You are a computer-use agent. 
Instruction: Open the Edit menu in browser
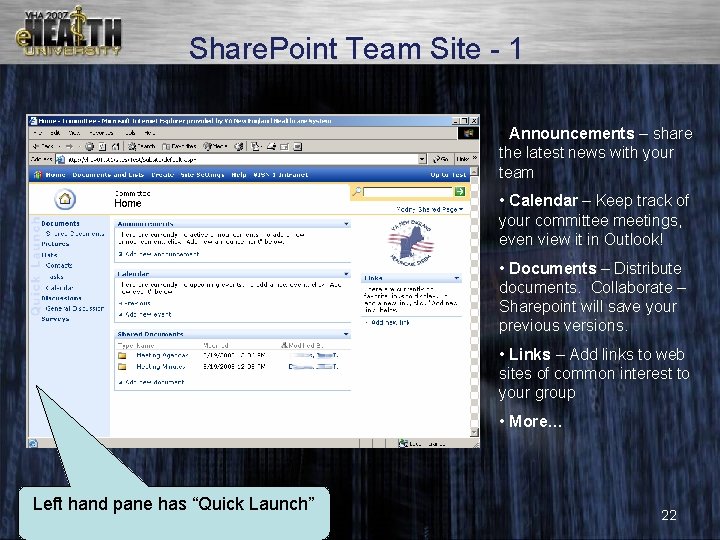click(x=55, y=133)
